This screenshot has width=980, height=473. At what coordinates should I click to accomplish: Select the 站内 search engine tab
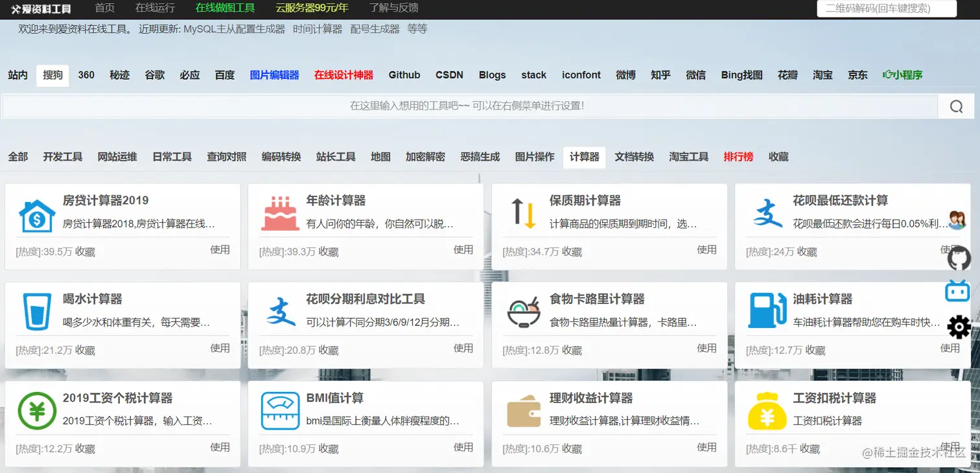point(17,75)
